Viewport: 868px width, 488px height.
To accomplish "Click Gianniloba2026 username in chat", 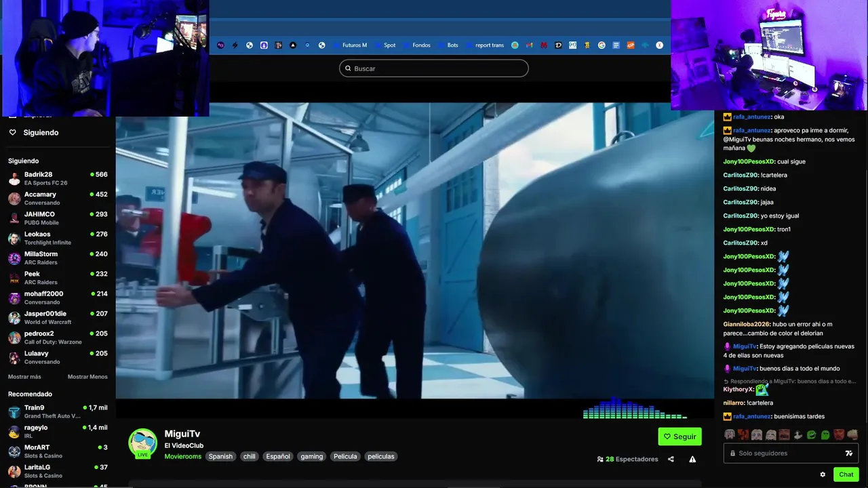I will click(747, 324).
